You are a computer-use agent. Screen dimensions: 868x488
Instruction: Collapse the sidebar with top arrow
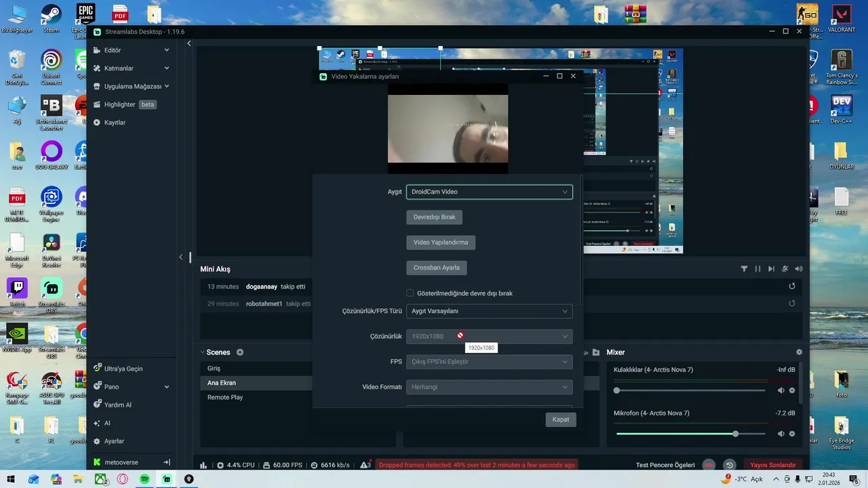(189, 43)
